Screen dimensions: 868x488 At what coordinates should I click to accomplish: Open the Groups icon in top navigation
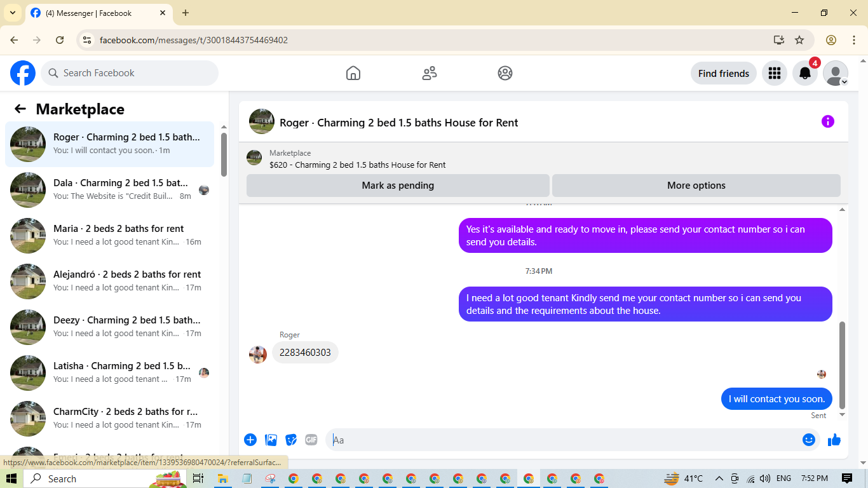505,73
